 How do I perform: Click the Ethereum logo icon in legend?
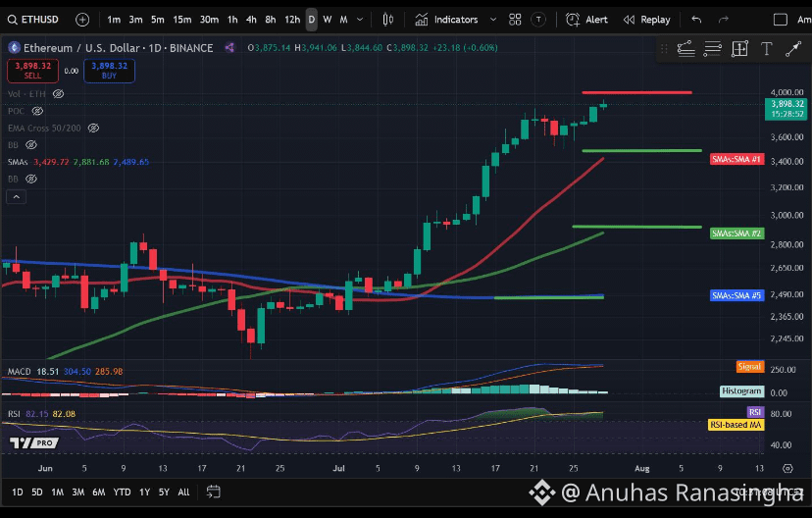tap(14, 48)
